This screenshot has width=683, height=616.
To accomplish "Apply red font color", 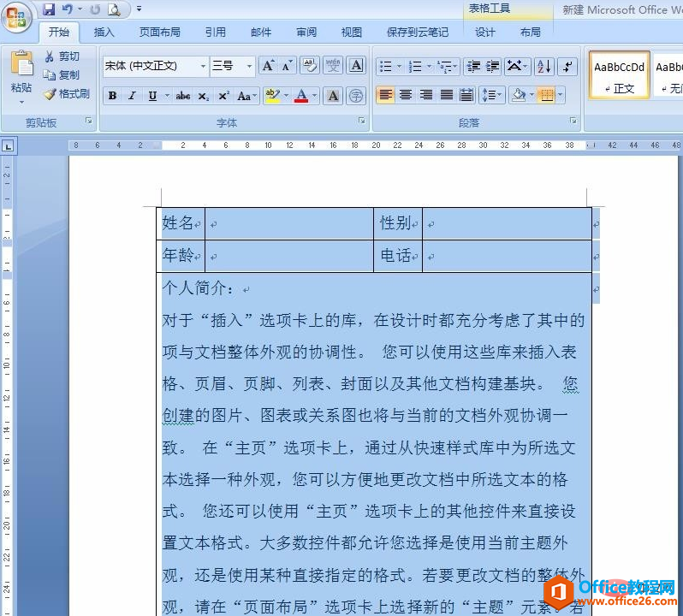I will pyautogui.click(x=301, y=96).
